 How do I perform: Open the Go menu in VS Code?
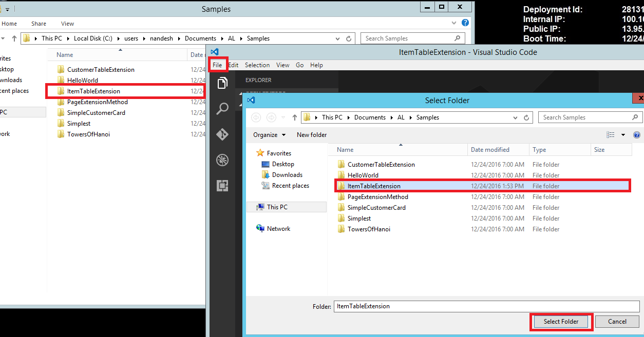tap(300, 65)
